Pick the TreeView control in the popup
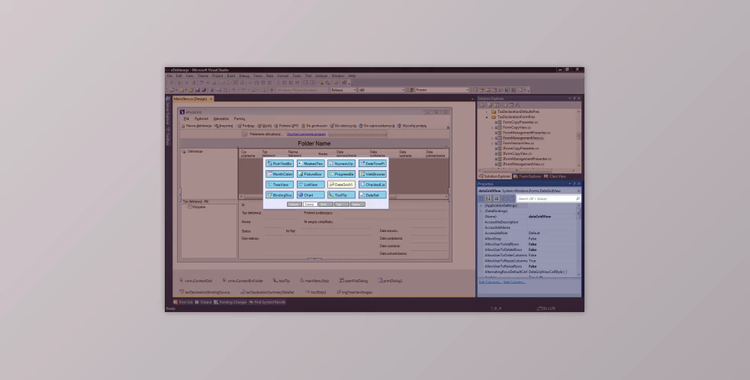The height and width of the screenshot is (380, 750). tap(279, 185)
